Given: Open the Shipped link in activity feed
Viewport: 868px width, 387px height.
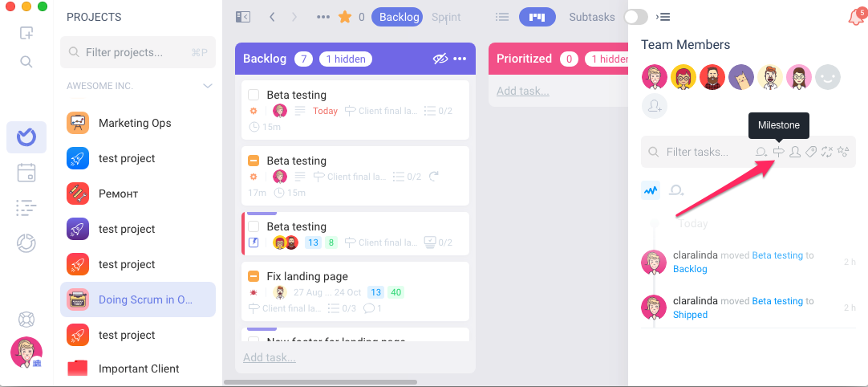Looking at the screenshot, I should point(690,315).
